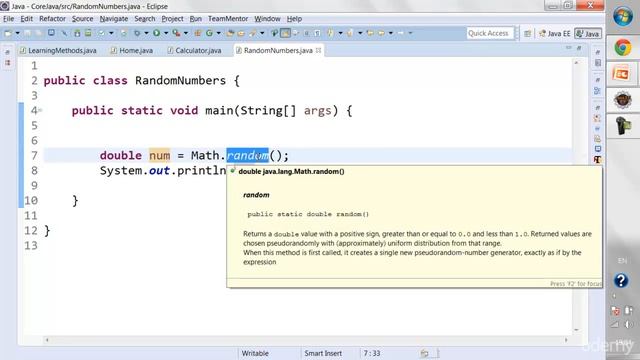
Task: Open the Window menu
Action: pos(267,19)
